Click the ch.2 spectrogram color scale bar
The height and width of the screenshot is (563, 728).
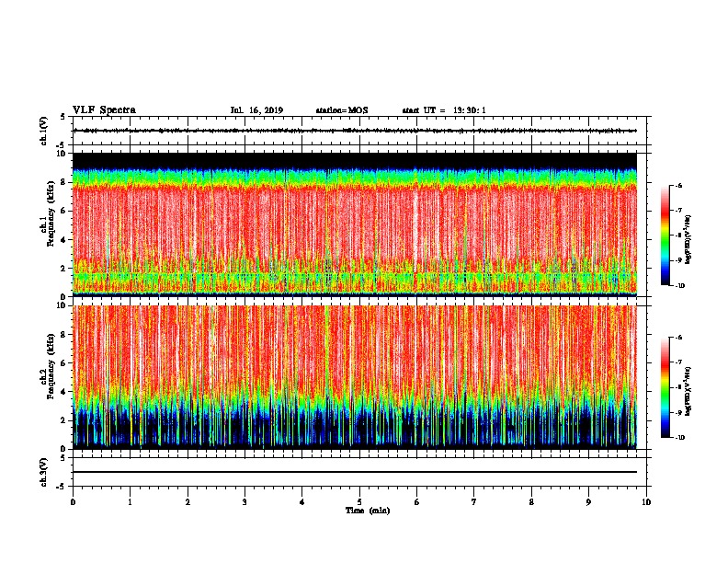coord(665,387)
